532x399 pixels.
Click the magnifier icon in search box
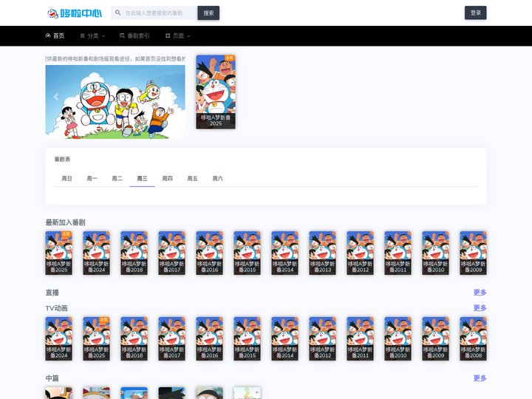pyautogui.click(x=117, y=13)
